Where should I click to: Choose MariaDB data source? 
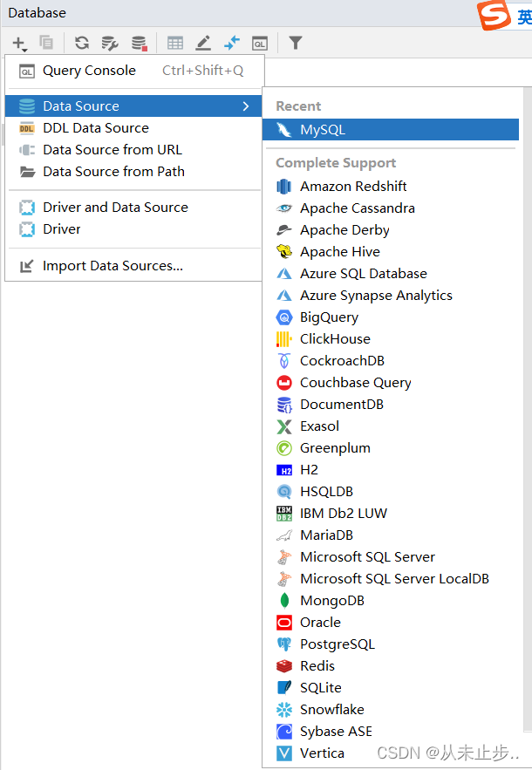coord(391,535)
